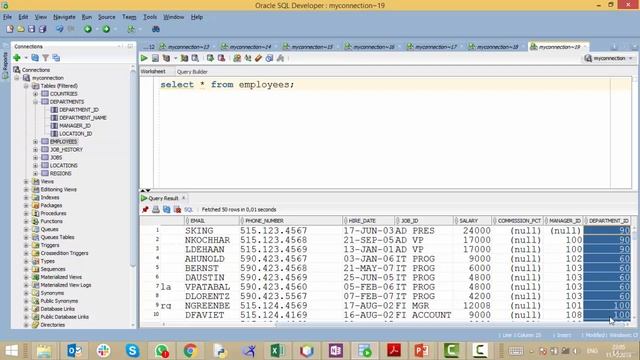This screenshot has width=640, height=360.
Task: Click the Windows Start button
Action: coord(11,351)
